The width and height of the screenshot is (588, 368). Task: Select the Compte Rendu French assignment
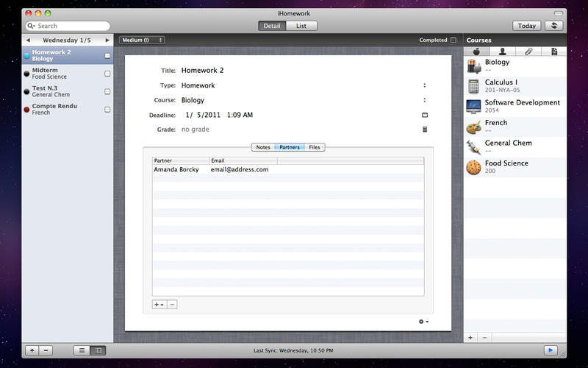(68, 110)
